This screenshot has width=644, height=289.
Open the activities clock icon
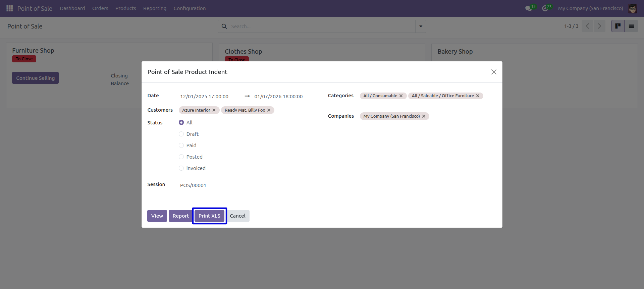[545, 8]
